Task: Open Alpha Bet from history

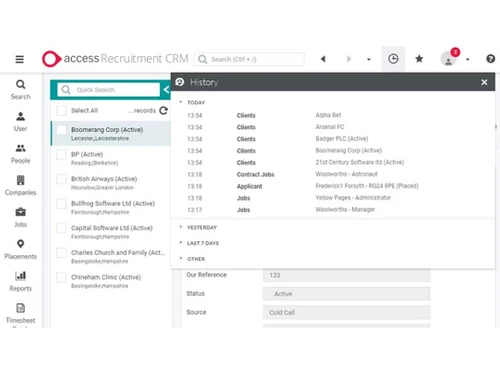Action: (x=328, y=115)
